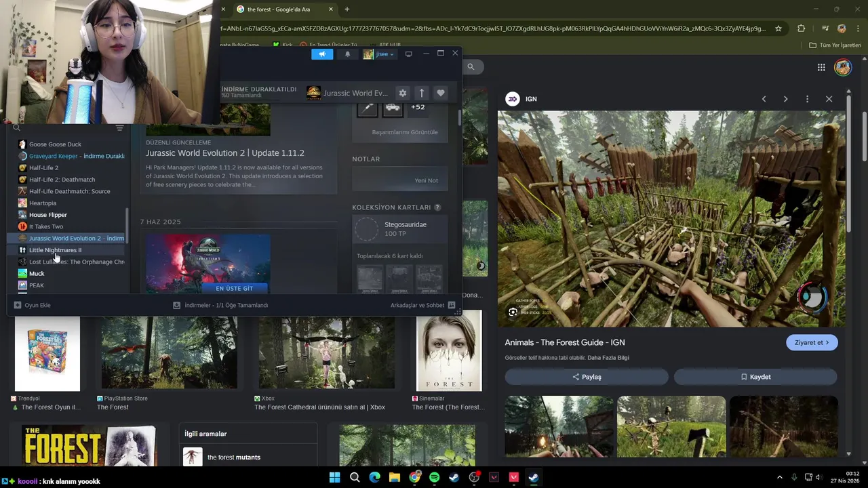This screenshot has height=488, width=868.
Task: Open a new Chrome tab
Action: click(x=347, y=9)
